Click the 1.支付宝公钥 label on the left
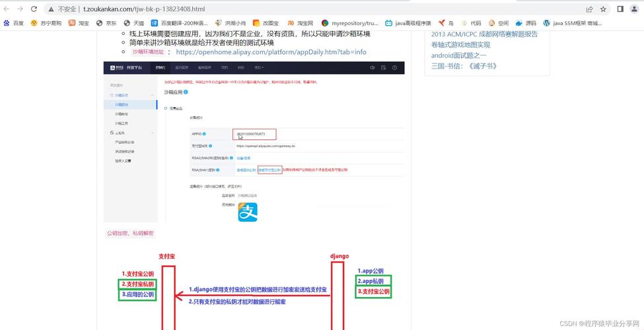Viewport: 644px width, 330px height. pyautogui.click(x=139, y=273)
